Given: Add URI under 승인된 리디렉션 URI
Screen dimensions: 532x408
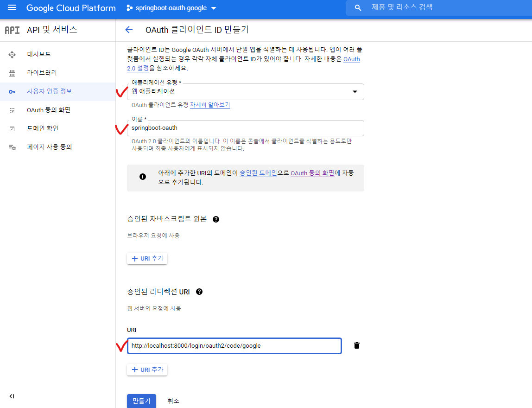Looking at the screenshot, I should pos(147,370).
